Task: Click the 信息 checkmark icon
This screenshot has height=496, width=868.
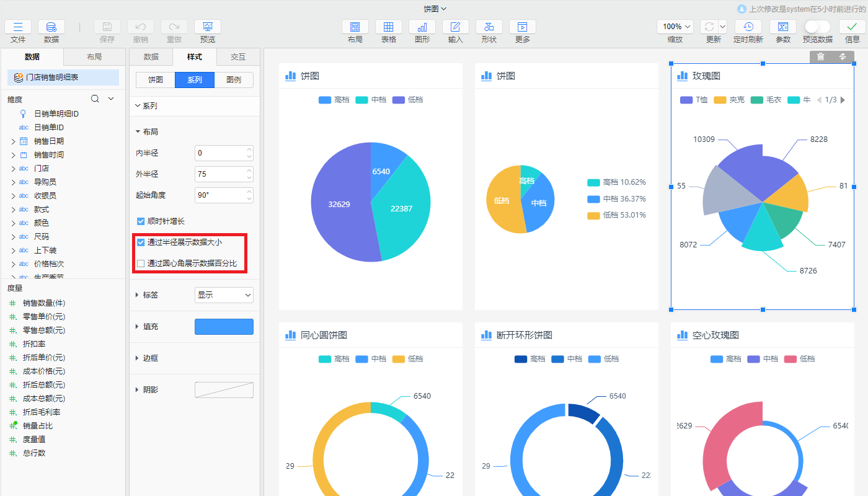Action: [x=852, y=27]
